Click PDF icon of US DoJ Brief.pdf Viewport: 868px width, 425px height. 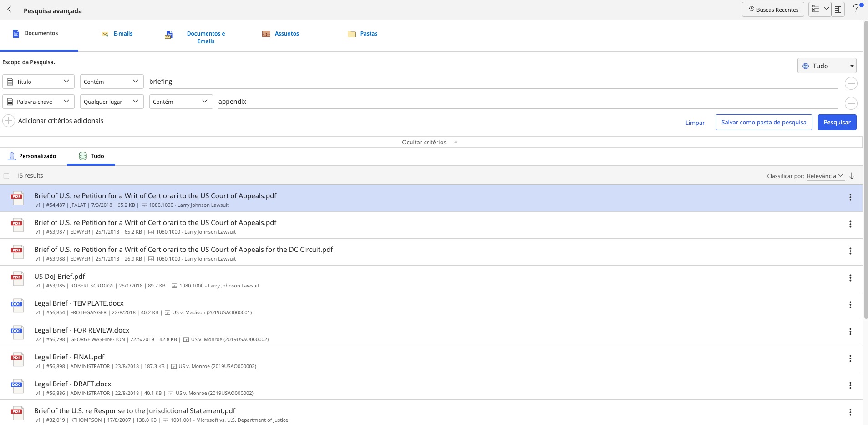click(x=17, y=278)
